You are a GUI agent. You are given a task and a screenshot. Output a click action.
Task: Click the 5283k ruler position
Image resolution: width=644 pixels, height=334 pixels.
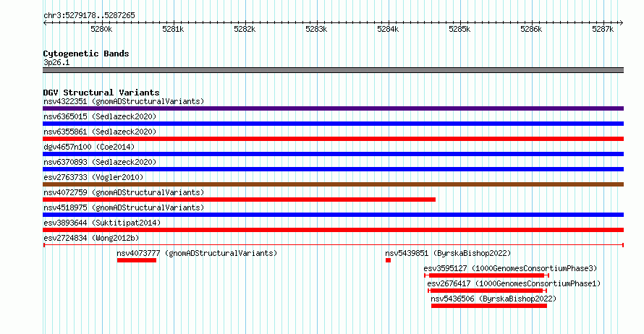pos(316,29)
